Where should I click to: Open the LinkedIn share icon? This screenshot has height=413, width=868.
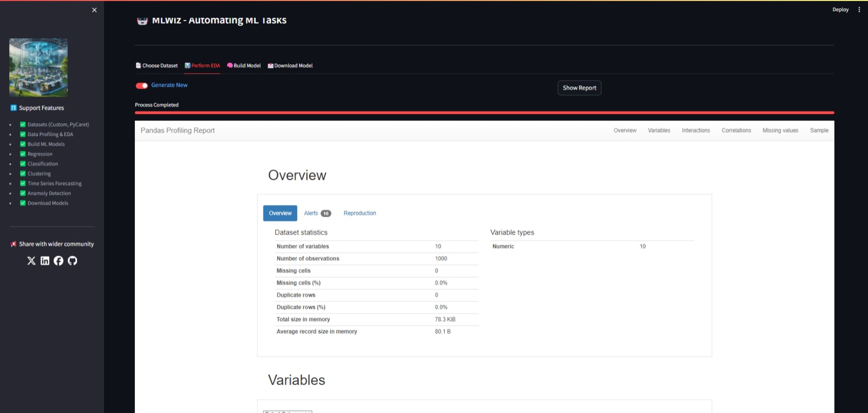pos(45,261)
